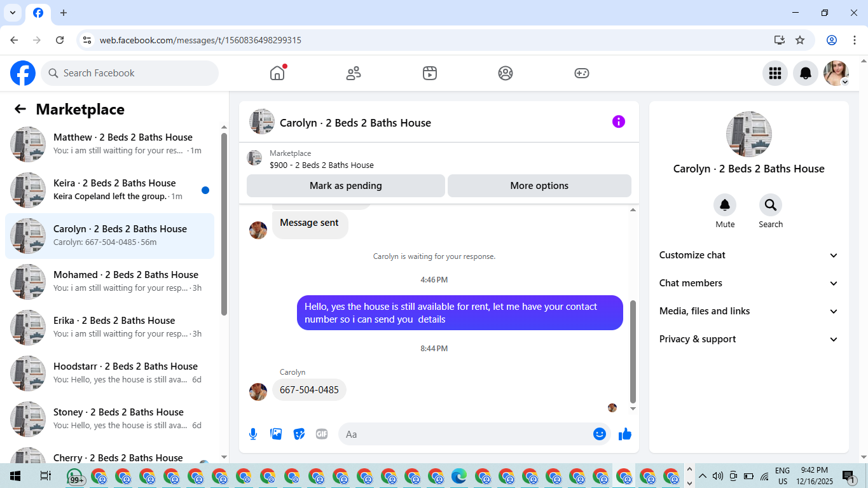
Task: Open the Gaming controller icon
Action: click(x=582, y=73)
